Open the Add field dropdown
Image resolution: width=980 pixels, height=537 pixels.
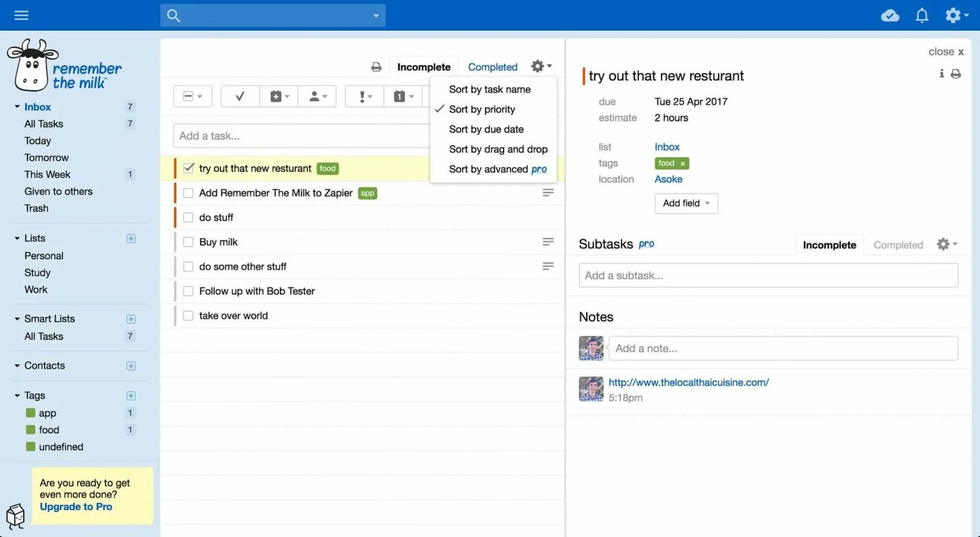tap(686, 203)
